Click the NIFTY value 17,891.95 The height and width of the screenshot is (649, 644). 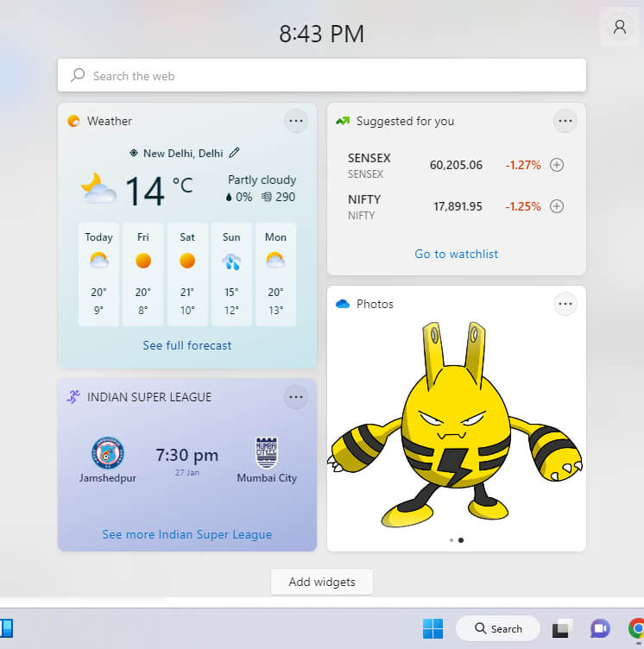[x=458, y=206]
